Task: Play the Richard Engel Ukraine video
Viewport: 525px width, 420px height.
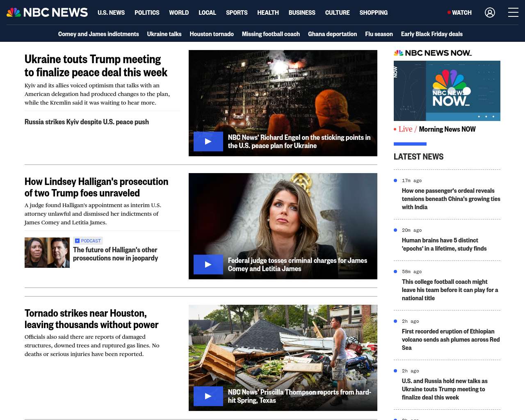Action: coord(208,142)
